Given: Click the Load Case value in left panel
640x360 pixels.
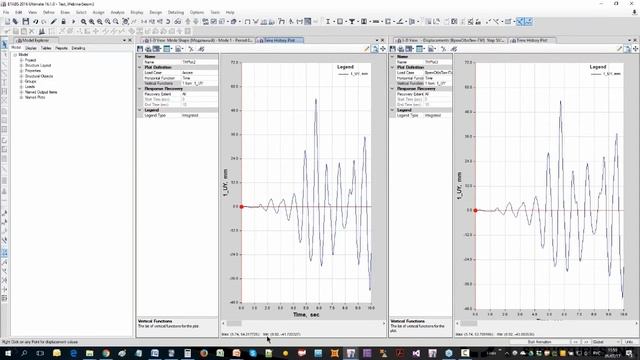Looking at the screenshot, I should point(199,73).
